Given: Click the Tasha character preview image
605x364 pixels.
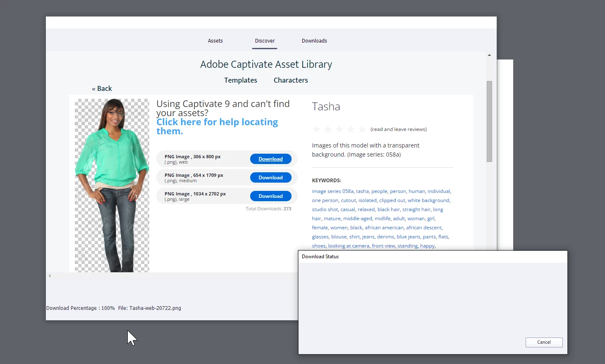Looking at the screenshot, I should pos(112,185).
